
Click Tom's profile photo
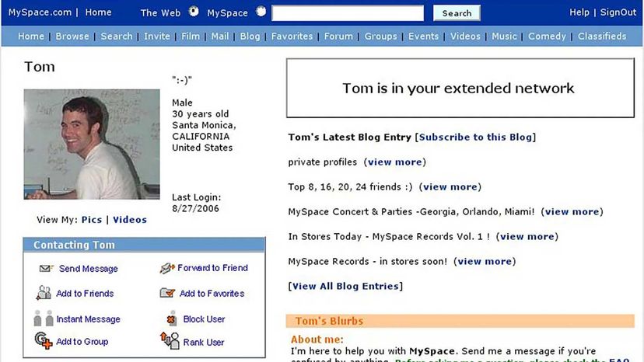pos(92,144)
